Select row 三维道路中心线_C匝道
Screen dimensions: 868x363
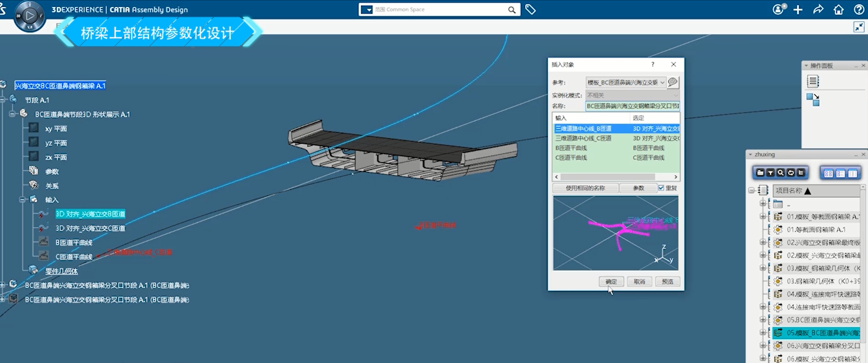[616, 138]
